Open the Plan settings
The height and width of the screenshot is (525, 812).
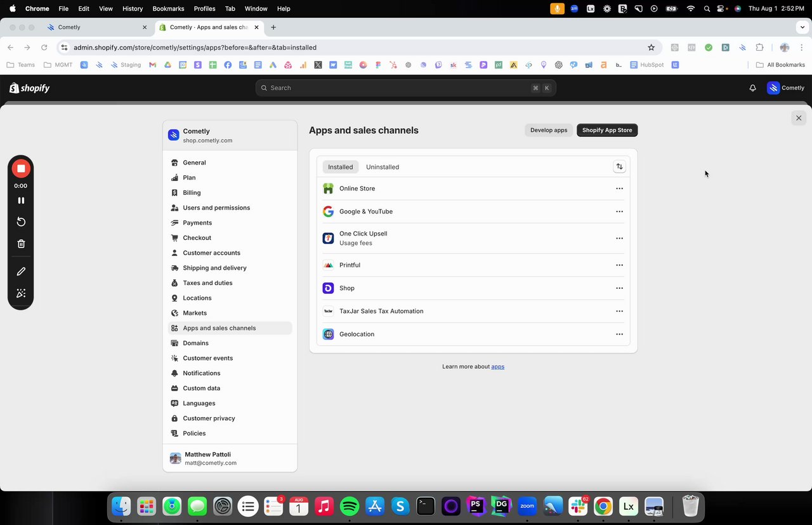(x=230, y=178)
